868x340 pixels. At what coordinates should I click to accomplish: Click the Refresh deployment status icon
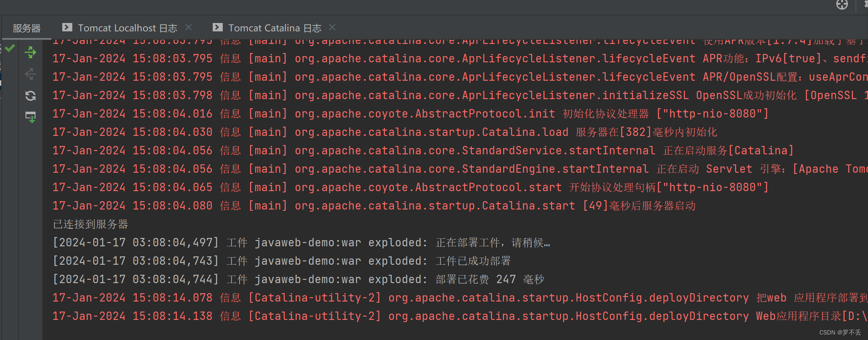pyautogui.click(x=31, y=96)
